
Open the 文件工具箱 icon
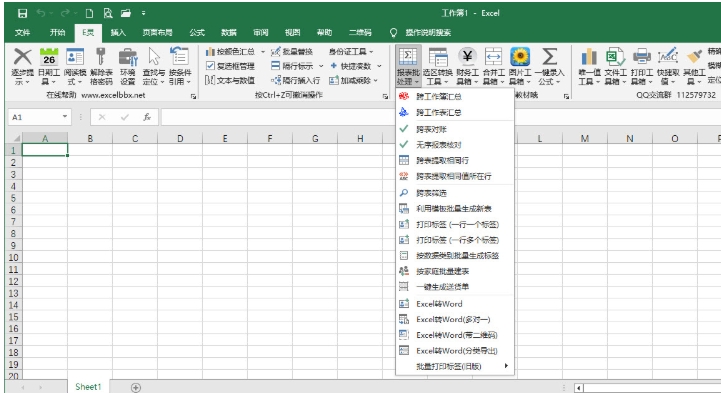[615, 57]
